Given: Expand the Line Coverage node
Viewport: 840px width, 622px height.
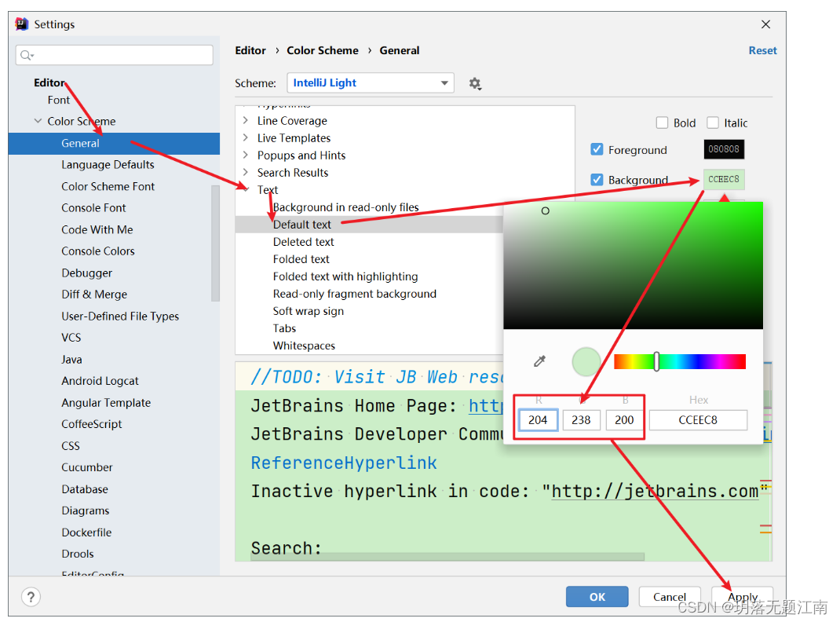Looking at the screenshot, I should click(x=246, y=120).
